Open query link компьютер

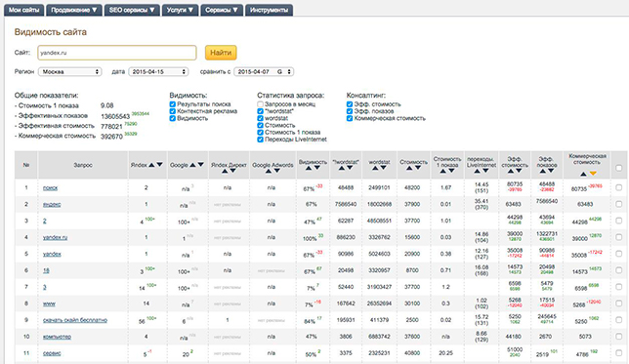tap(57, 337)
